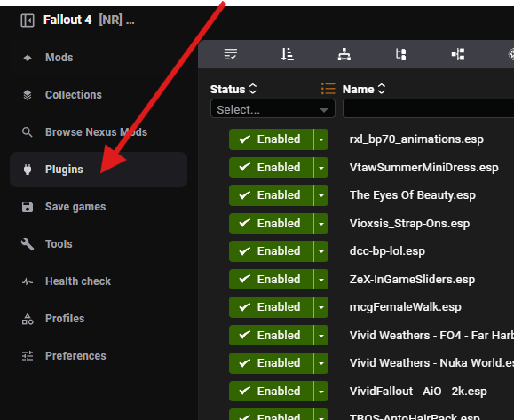
Task: Open the Health check page
Action: [99, 281]
